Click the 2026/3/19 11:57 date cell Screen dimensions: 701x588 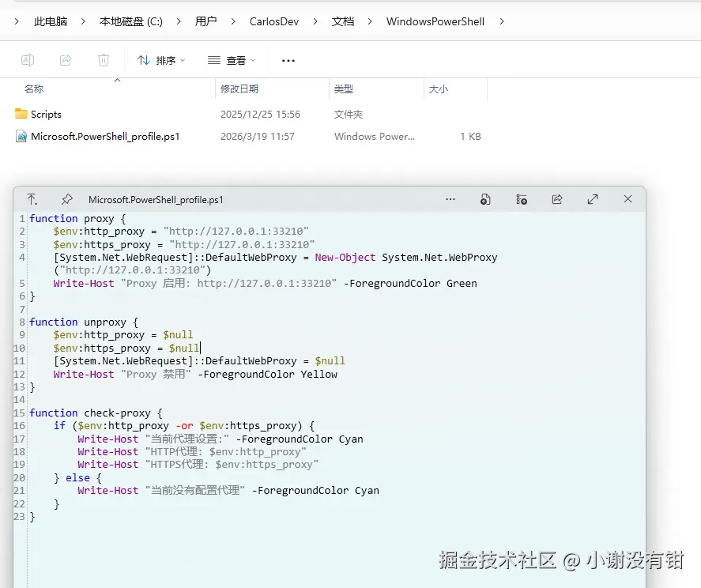pos(258,137)
